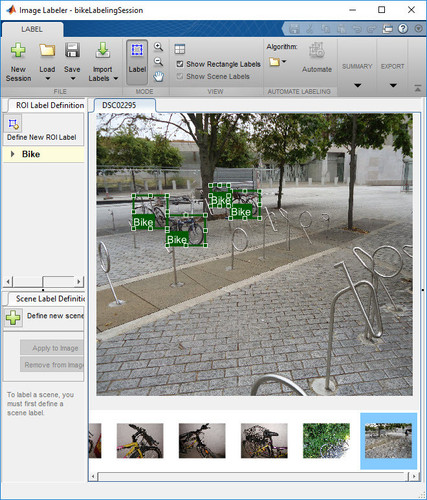Click the Save floppy disk icon
427x500 pixels.
(72, 51)
